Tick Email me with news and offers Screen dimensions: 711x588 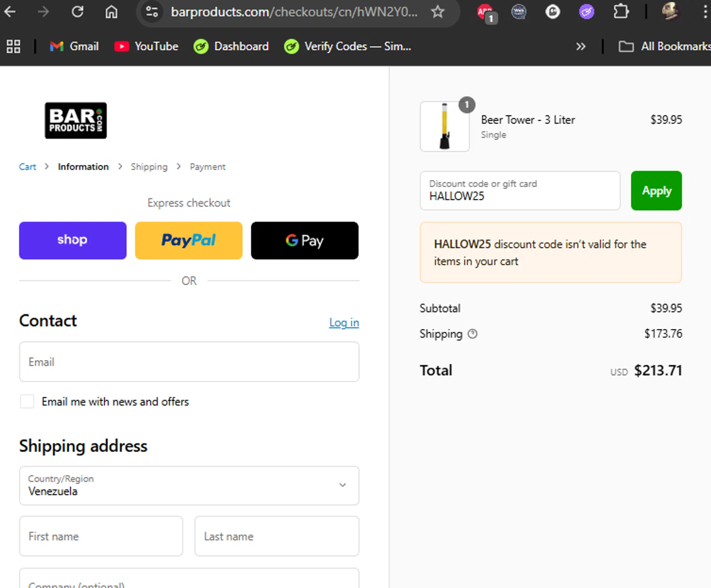point(27,401)
